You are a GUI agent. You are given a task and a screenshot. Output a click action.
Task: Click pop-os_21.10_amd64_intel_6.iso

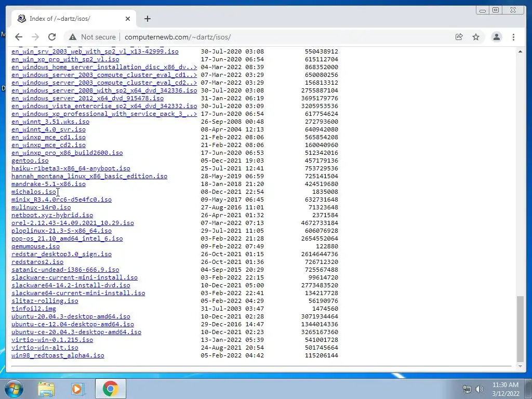67,238
